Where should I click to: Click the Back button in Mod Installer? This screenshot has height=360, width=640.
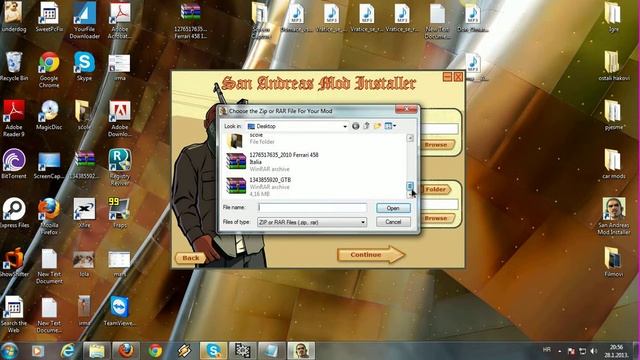pos(191,258)
